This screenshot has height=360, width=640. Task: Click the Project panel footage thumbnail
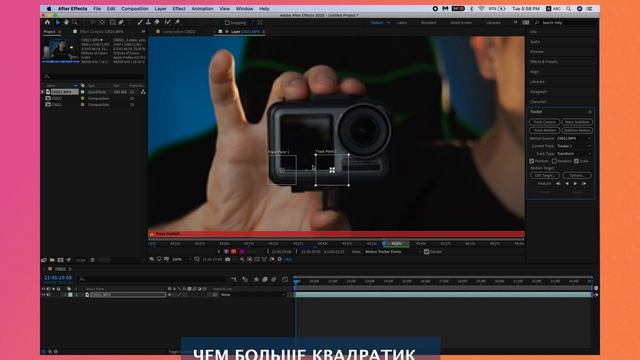pyautogui.click(x=60, y=50)
